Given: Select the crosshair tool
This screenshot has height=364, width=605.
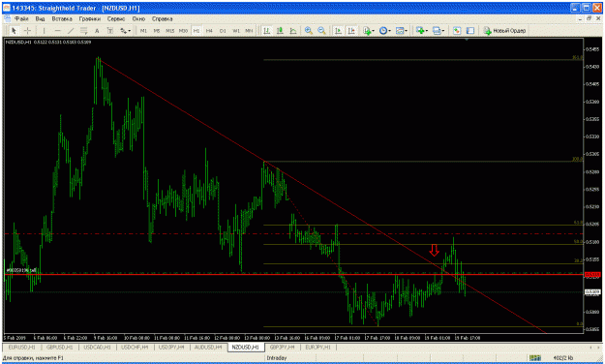Looking at the screenshot, I should (x=27, y=30).
